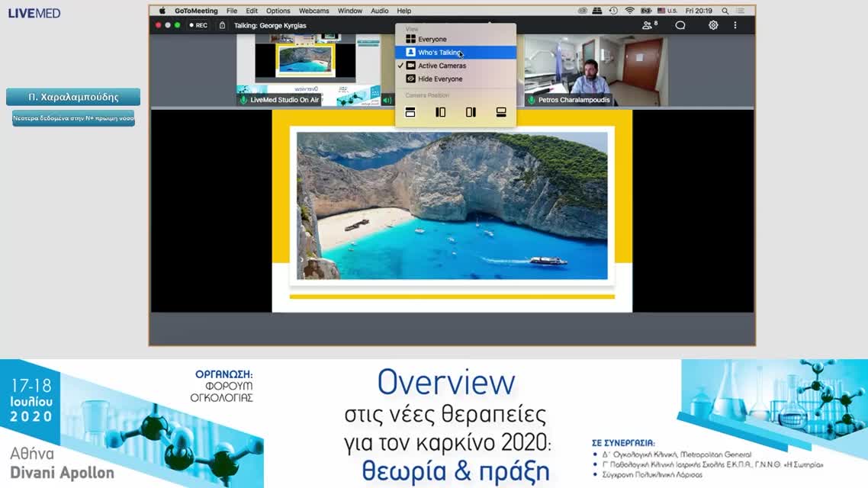Click the Petros Charalampoudis webcam feed
868x488 pixels.
595,69
